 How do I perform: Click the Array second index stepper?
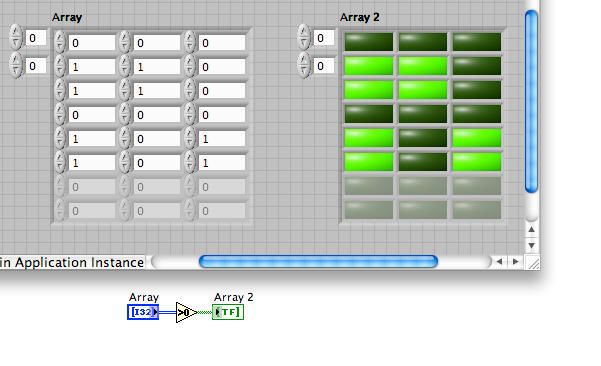(x=16, y=66)
